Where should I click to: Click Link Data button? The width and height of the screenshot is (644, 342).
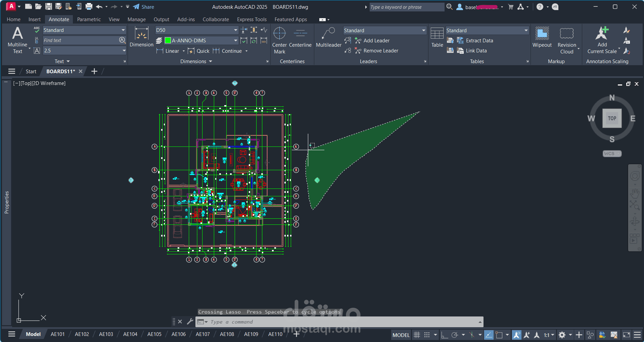coord(472,51)
